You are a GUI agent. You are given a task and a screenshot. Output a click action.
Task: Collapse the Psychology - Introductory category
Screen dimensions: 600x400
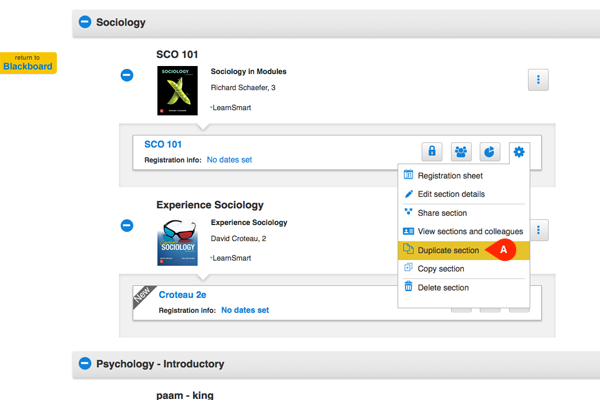85,365
